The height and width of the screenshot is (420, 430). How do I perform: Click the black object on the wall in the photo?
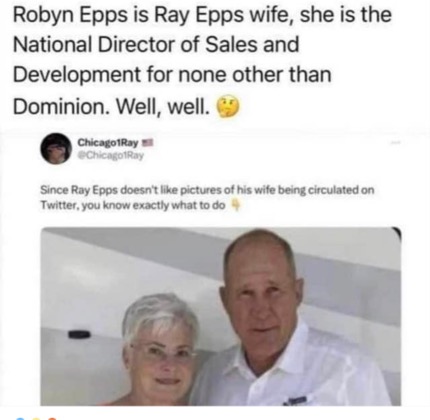[x=79, y=334]
